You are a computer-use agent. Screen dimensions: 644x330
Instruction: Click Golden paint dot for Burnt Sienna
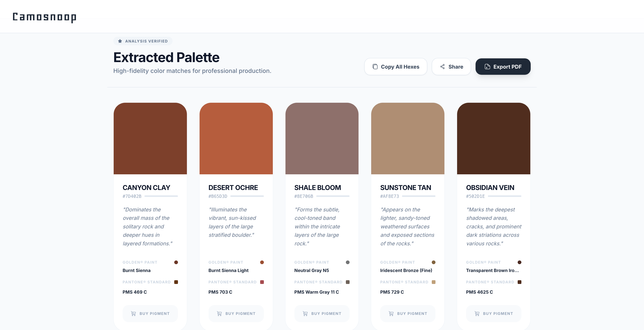(176, 262)
